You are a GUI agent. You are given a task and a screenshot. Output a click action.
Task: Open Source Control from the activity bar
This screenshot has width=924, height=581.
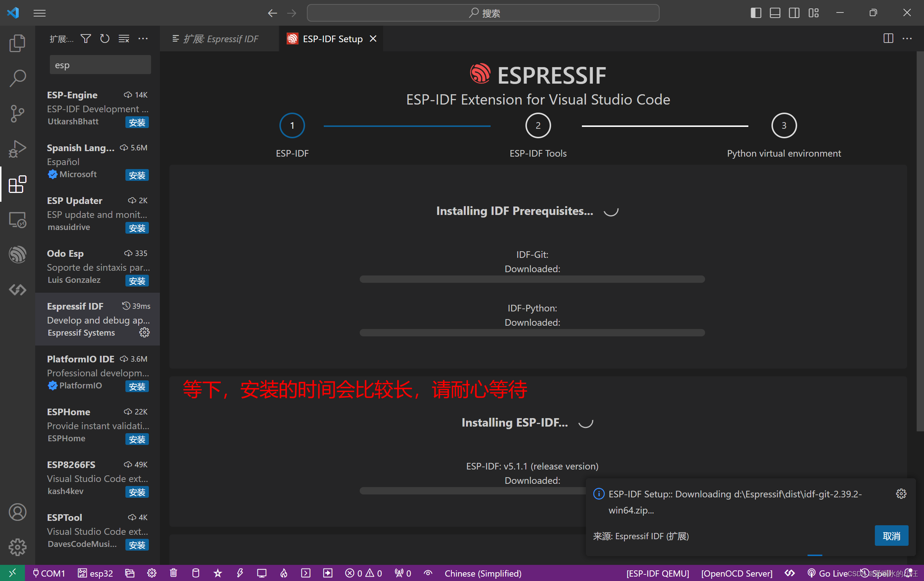17,114
